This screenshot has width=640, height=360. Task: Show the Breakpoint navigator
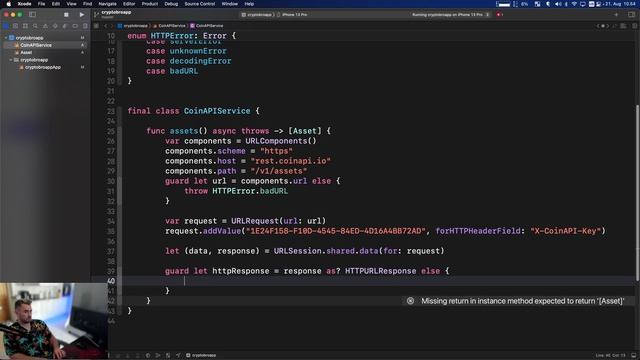pyautogui.click(x=75, y=26)
